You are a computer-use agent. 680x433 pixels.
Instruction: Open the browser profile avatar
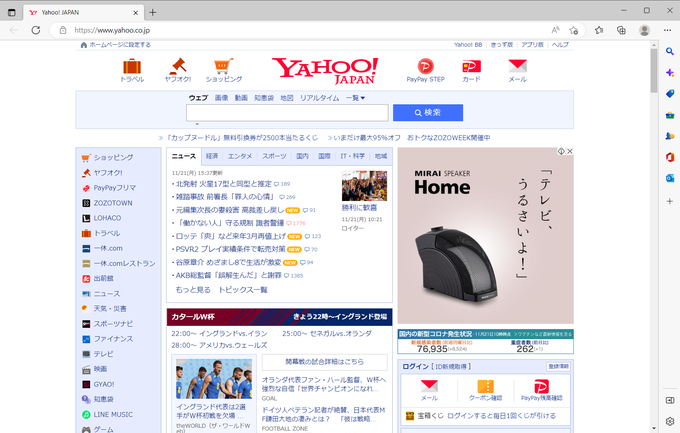point(644,30)
